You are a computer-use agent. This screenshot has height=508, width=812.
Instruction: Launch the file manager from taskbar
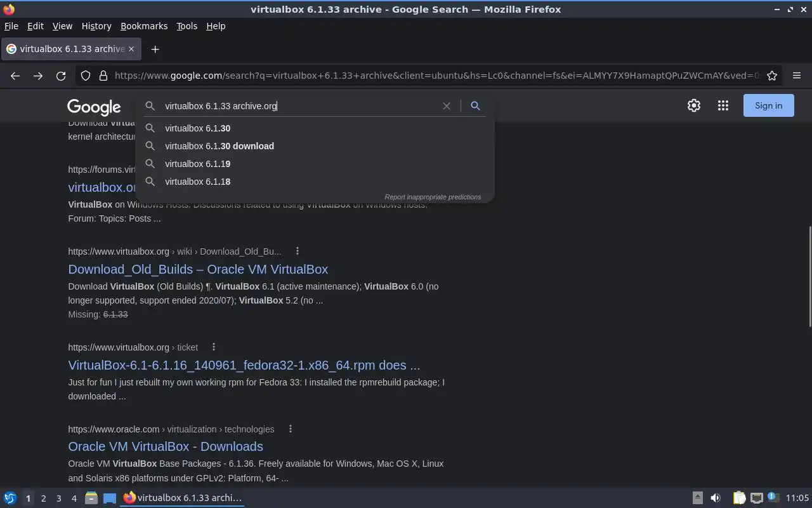pyautogui.click(x=91, y=498)
